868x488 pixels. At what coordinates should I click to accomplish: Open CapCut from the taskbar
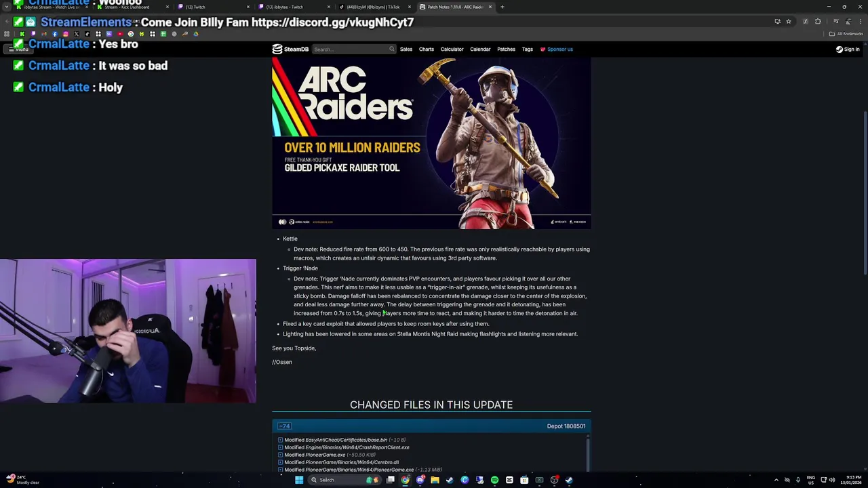click(x=509, y=480)
